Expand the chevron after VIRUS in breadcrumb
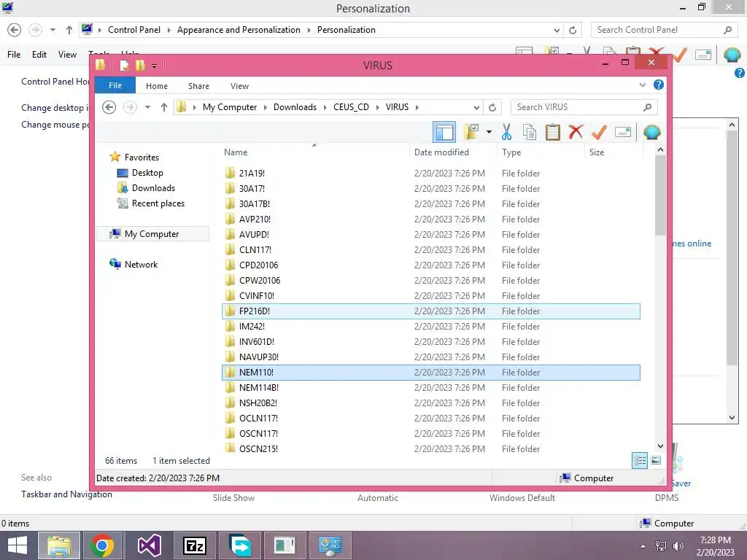Viewport: 747px width, 560px height. [x=417, y=107]
